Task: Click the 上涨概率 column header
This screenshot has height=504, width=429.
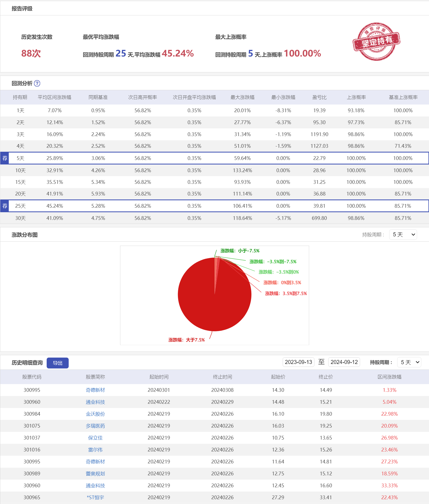Action: point(356,97)
